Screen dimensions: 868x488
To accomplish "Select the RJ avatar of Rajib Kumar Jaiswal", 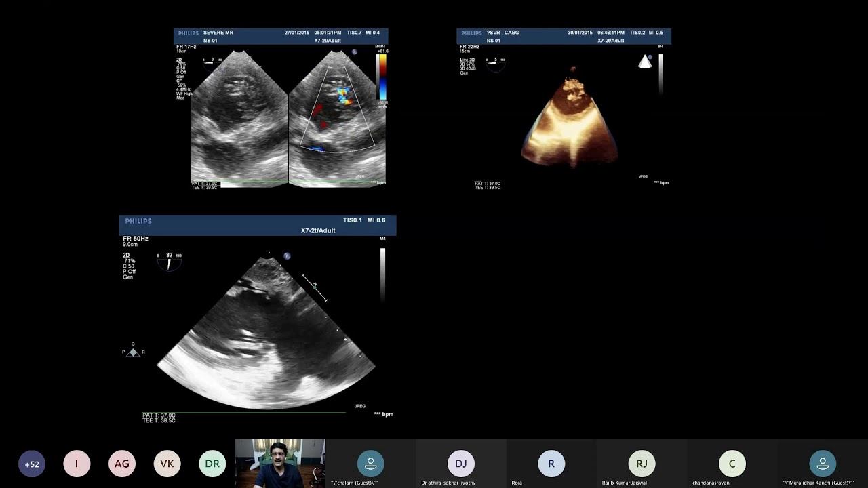I will [642, 464].
